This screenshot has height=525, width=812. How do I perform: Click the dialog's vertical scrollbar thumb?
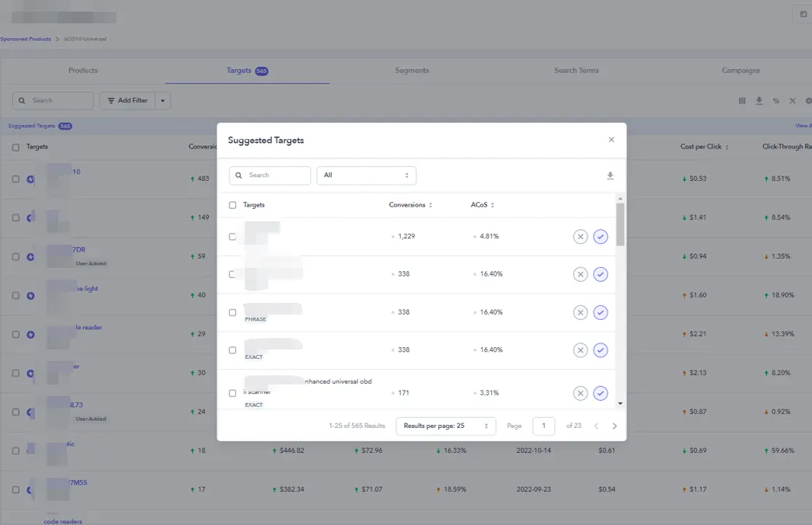pyautogui.click(x=620, y=224)
